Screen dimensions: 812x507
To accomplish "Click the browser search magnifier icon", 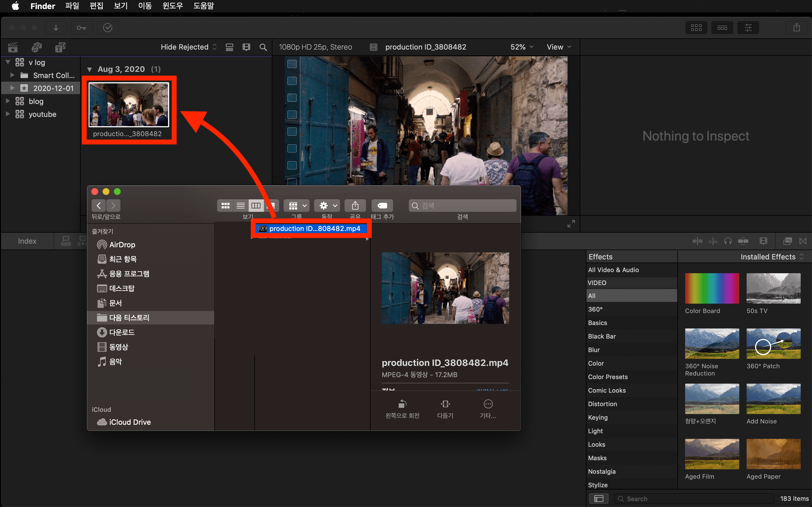I will 263,47.
